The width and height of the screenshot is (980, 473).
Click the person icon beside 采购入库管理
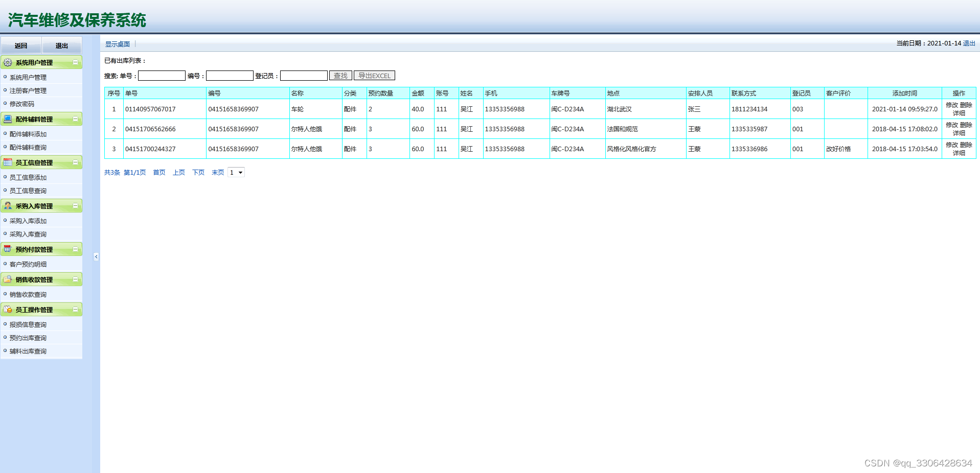(x=8, y=206)
